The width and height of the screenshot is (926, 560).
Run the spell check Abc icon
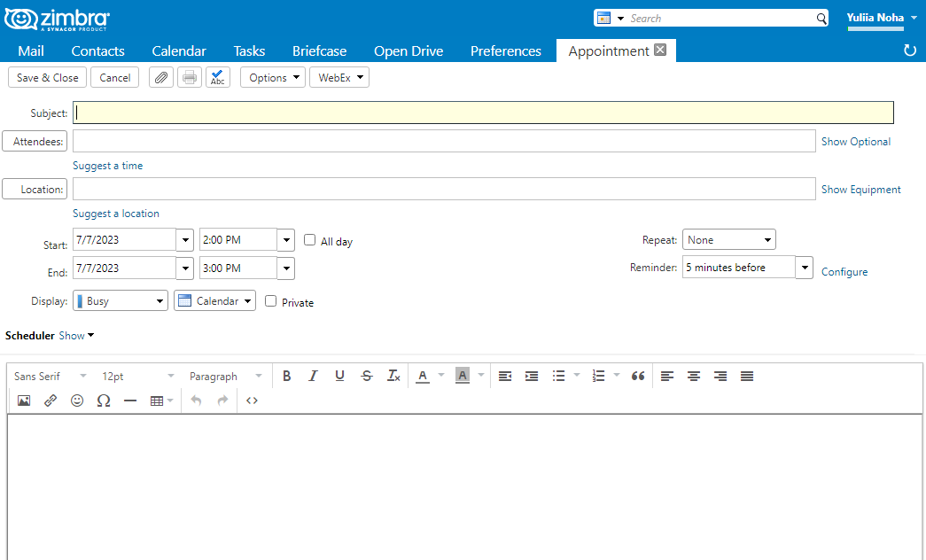pyautogui.click(x=218, y=77)
